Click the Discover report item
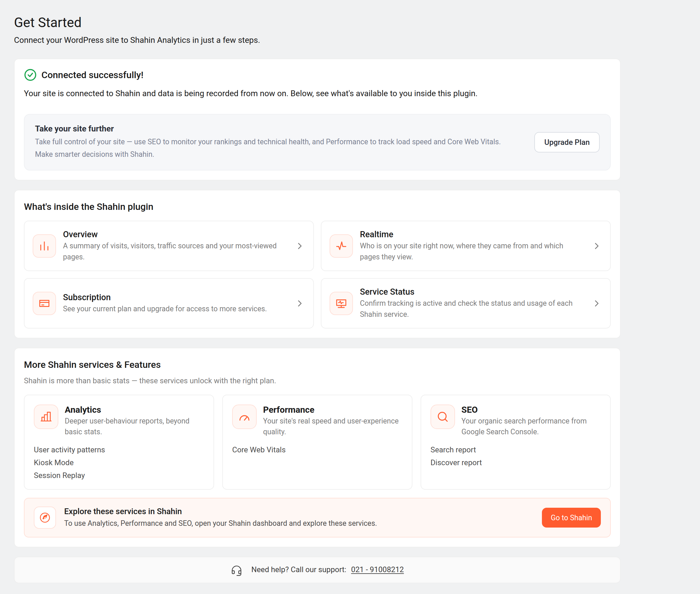Screen dimensions: 700x594 [x=456, y=463]
